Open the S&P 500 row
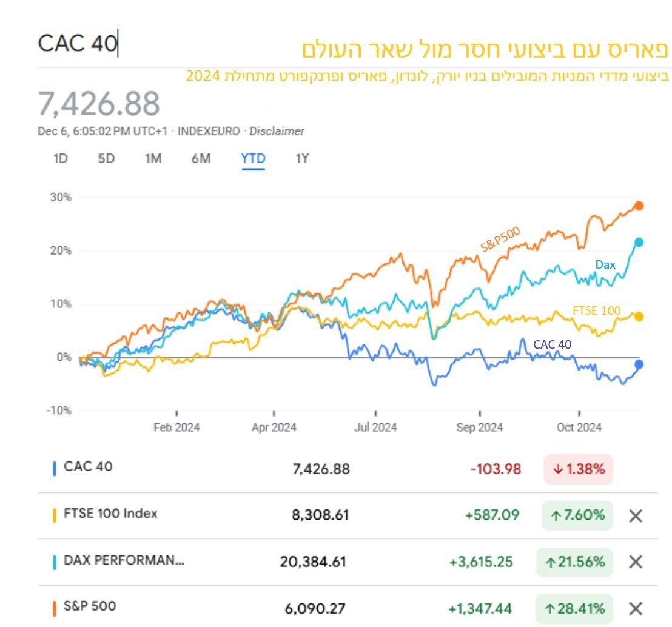The height and width of the screenshot is (627, 672). pyautogui.click(x=90, y=606)
